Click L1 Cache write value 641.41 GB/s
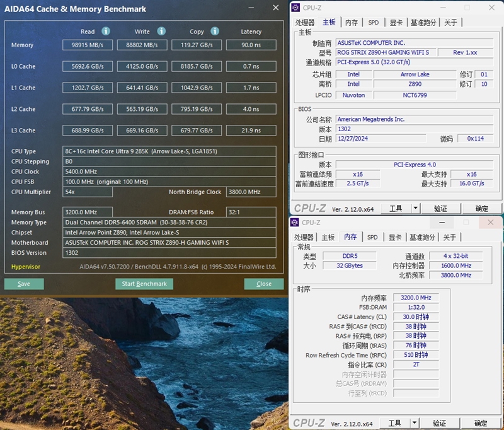Screen dimensions: 504x430 pyautogui.click(x=142, y=88)
